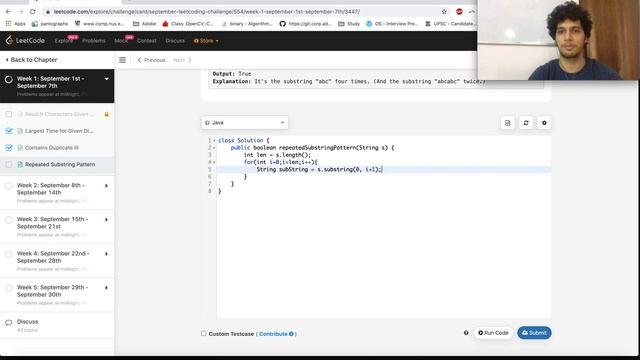Viewport: 640px width, 360px height.
Task: Click the red adblock extension icon
Action: click(x=459, y=12)
